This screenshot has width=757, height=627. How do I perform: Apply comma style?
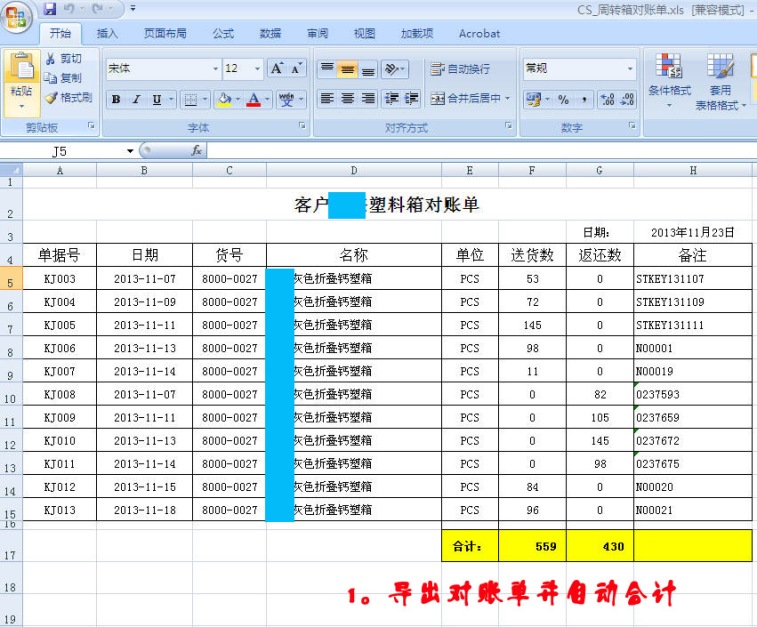(584, 99)
